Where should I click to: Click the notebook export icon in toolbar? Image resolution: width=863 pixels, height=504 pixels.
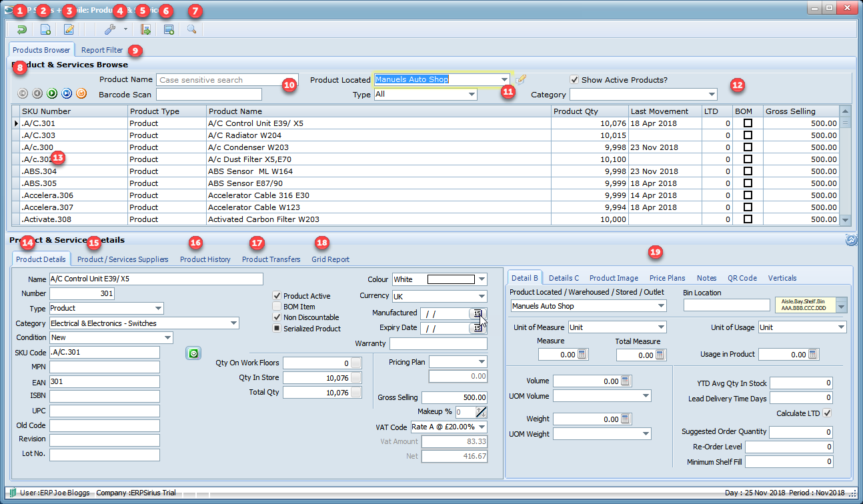pos(145,29)
